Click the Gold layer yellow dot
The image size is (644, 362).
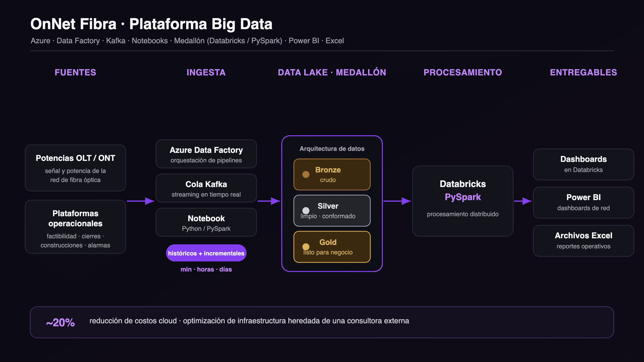[306, 247]
